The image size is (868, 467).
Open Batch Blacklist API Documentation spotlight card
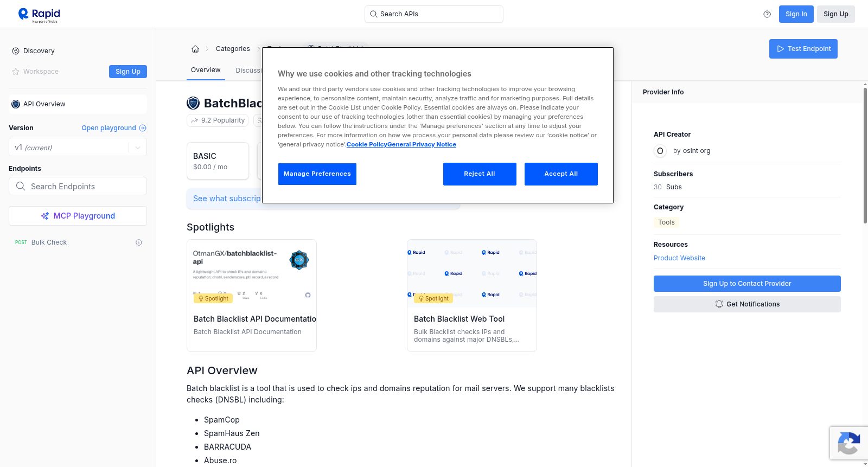click(x=252, y=296)
